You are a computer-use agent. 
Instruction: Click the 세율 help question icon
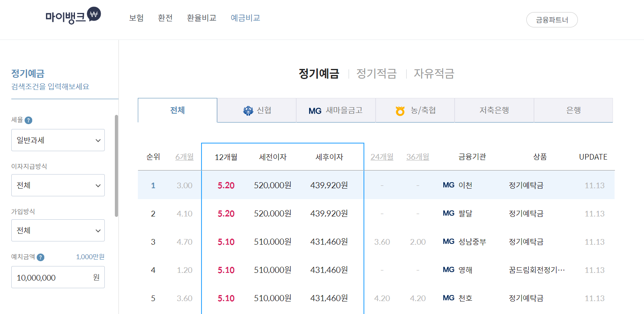[x=28, y=120]
